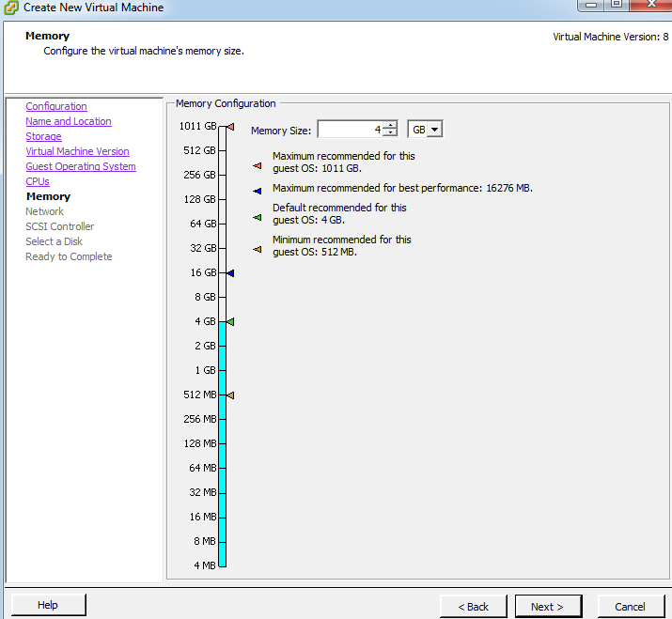Open the Name and Location step

69,121
